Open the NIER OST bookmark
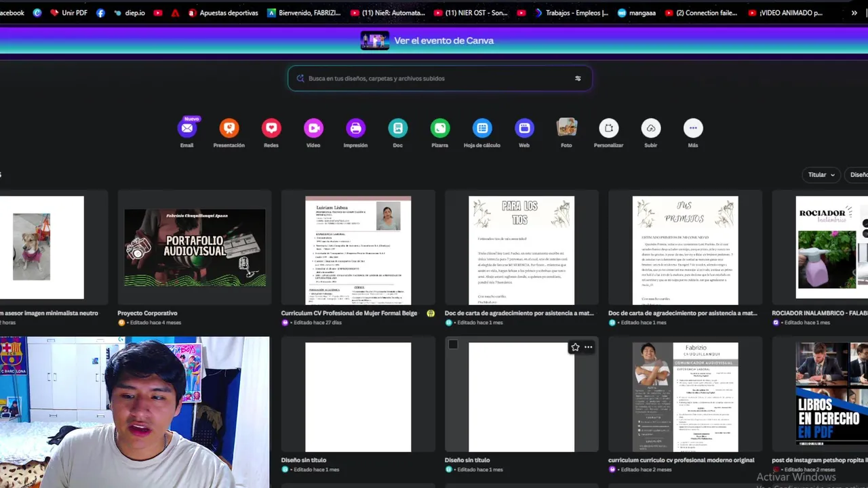Viewport: 868px width, 488px height. tap(469, 13)
